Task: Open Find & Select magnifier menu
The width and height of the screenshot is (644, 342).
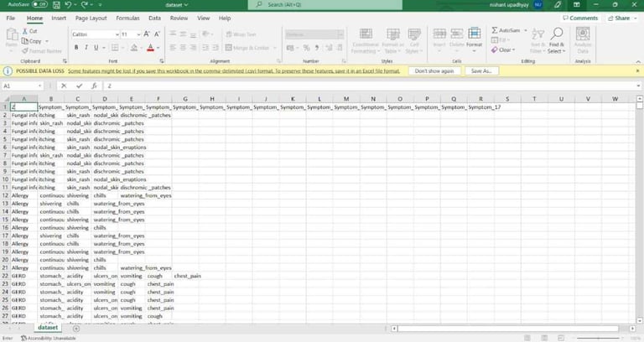Action: tap(557, 40)
